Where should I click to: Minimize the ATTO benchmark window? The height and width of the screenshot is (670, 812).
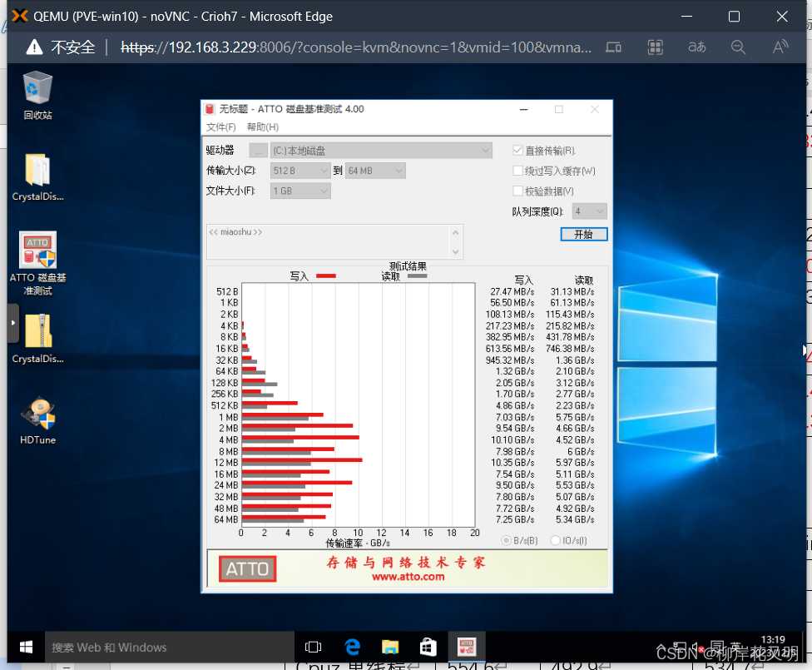click(x=523, y=109)
